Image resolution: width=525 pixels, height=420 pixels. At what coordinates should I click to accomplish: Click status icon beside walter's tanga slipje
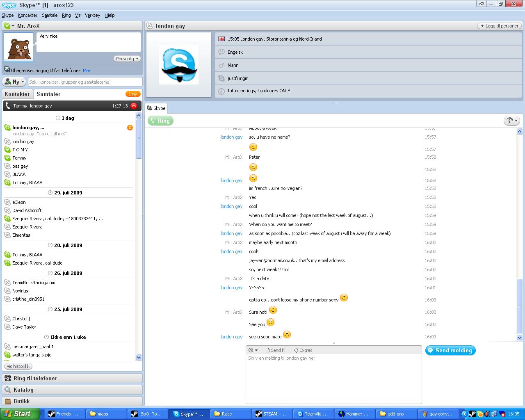pyautogui.click(x=7, y=355)
